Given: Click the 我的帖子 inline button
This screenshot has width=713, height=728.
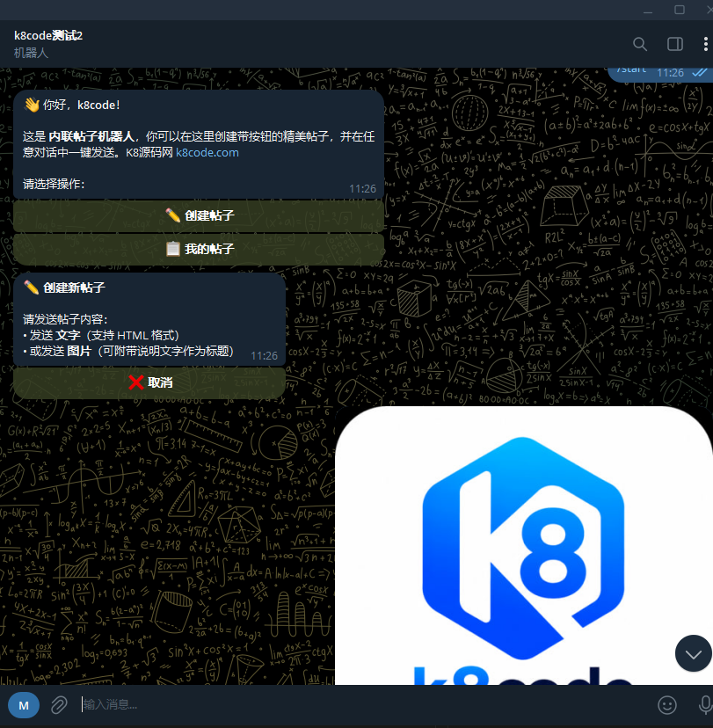Looking at the screenshot, I should coord(199,250).
